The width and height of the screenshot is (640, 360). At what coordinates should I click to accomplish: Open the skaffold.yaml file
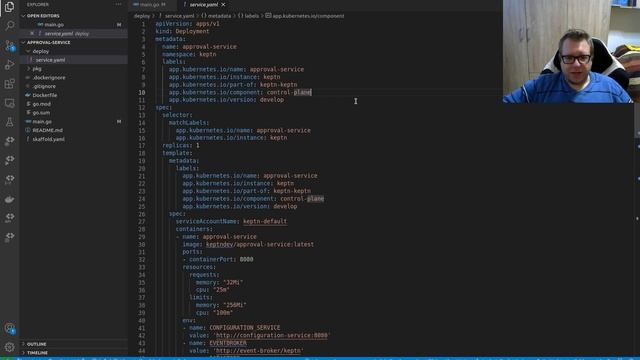pyautogui.click(x=49, y=139)
